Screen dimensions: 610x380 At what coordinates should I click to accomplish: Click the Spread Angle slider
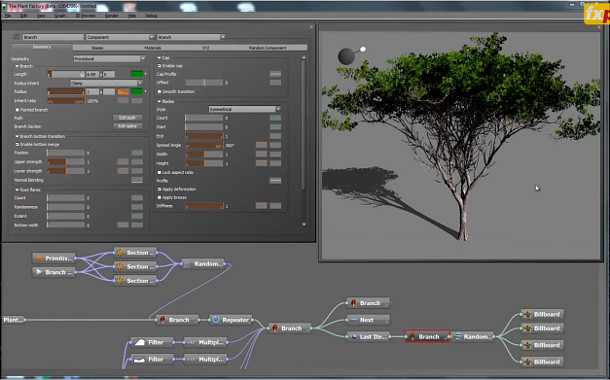click(x=205, y=145)
